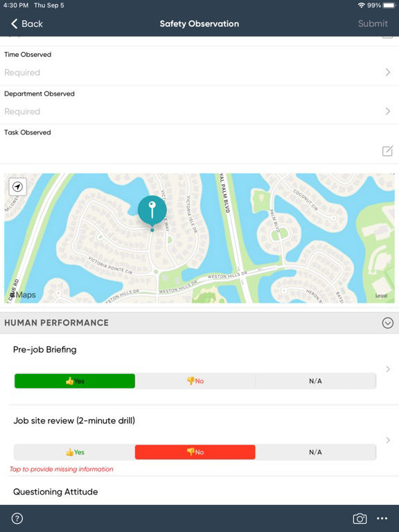
Task: Open the map Legal link
Action: coord(382,296)
